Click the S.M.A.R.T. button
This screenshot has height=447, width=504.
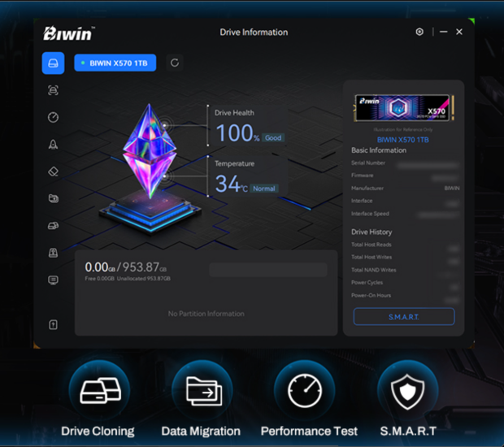tap(404, 317)
